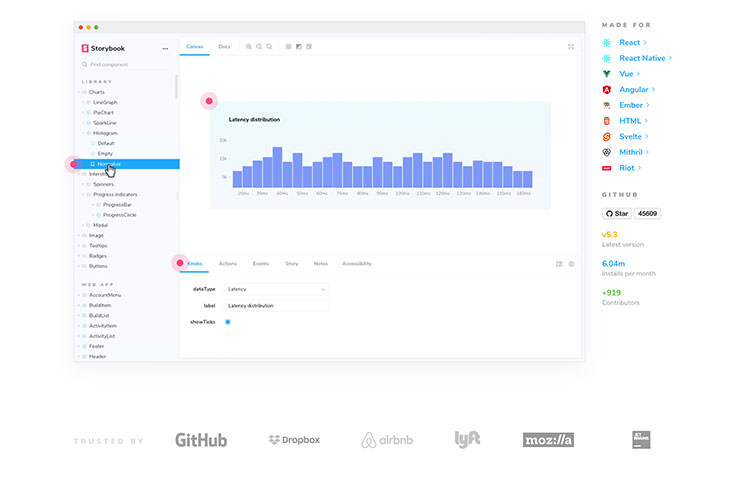
Task: Click the Vue logo icon
Action: coord(607,74)
